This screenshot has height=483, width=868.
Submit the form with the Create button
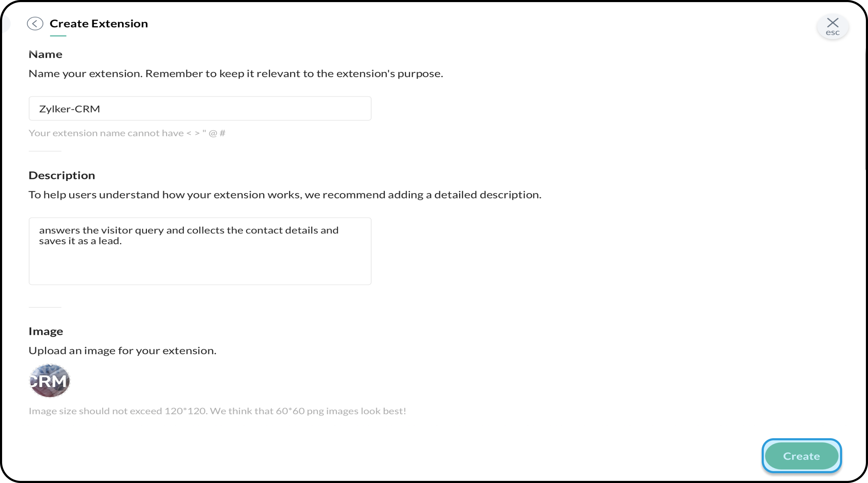point(802,456)
